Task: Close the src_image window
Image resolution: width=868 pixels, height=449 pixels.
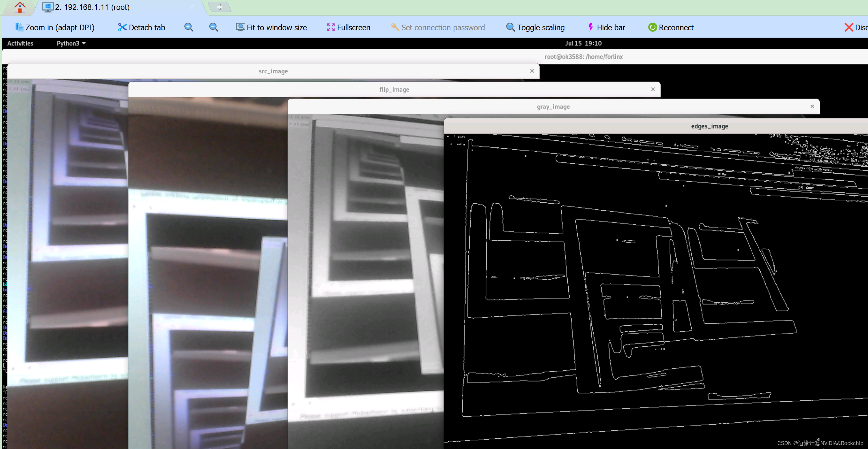Action: coord(532,71)
